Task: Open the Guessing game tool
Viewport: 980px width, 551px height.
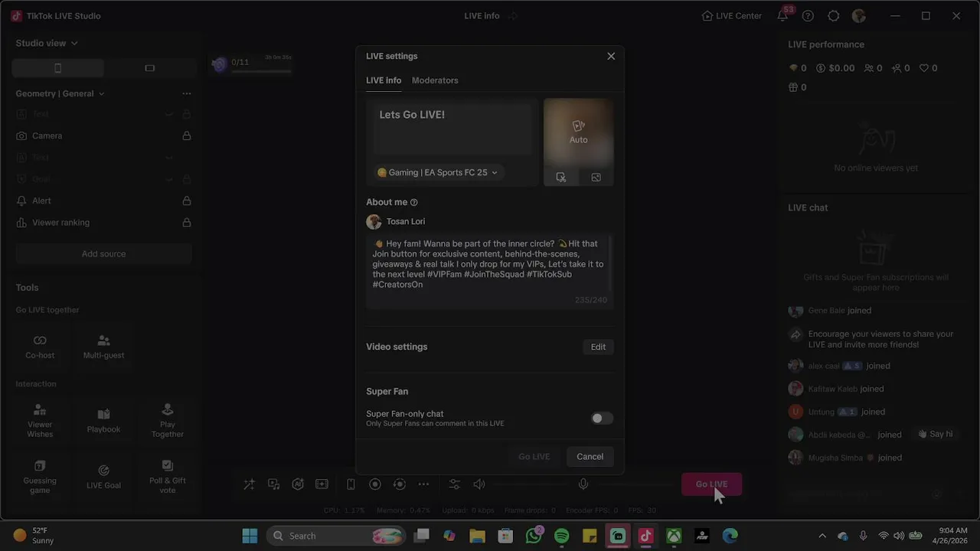Action: (40, 475)
